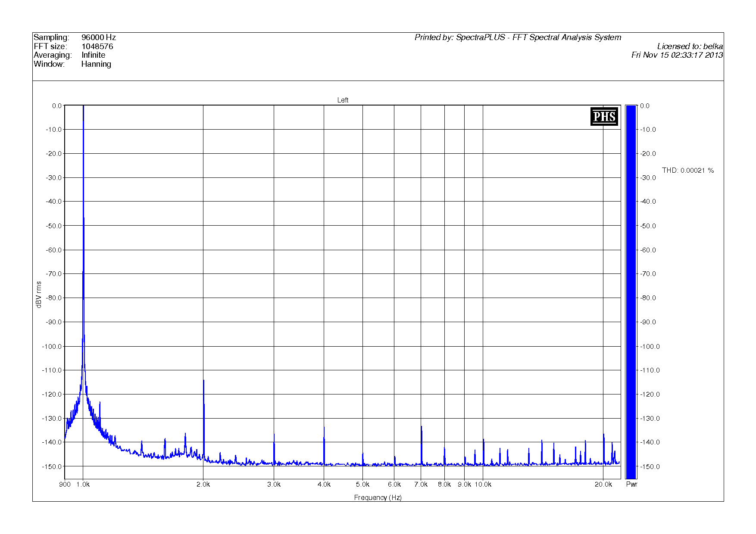
Task: Click the 'Pwr' label under the bar
Action: [x=631, y=484]
